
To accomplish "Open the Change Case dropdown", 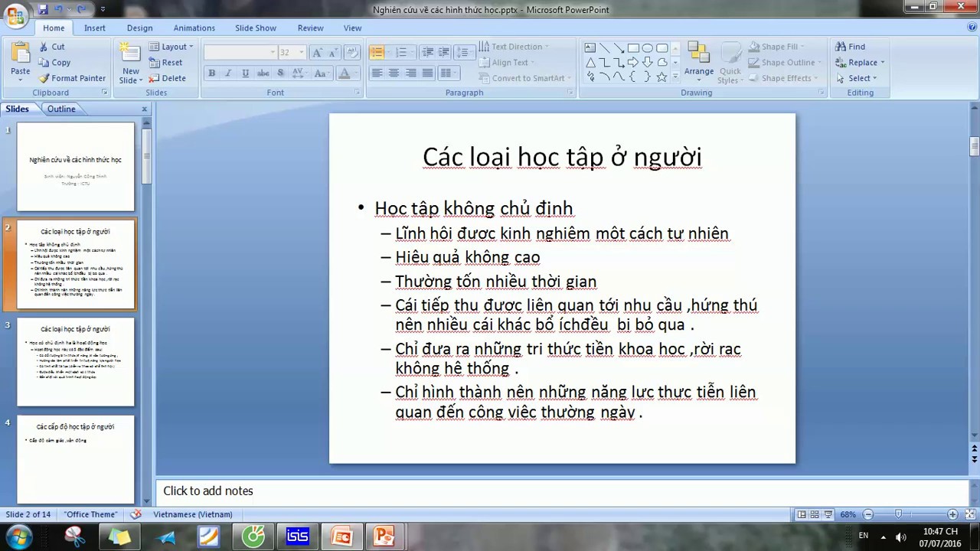I will tap(321, 73).
